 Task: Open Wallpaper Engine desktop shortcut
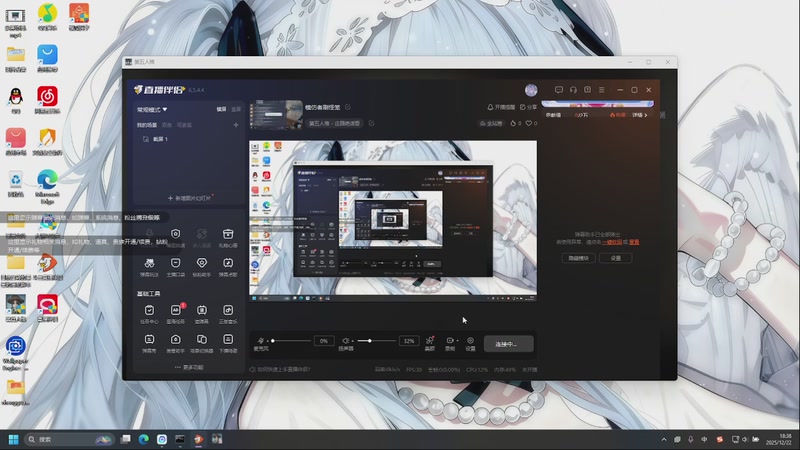pyautogui.click(x=16, y=353)
